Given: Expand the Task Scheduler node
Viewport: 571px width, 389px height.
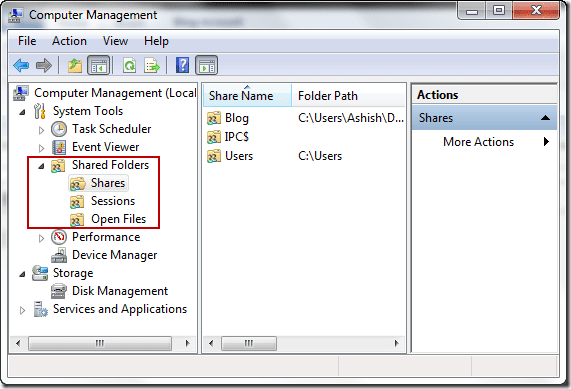Looking at the screenshot, I should (x=41, y=130).
